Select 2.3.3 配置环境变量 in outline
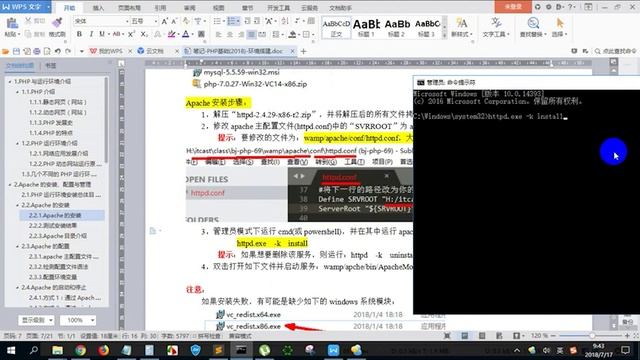The image size is (640, 360). [53, 277]
